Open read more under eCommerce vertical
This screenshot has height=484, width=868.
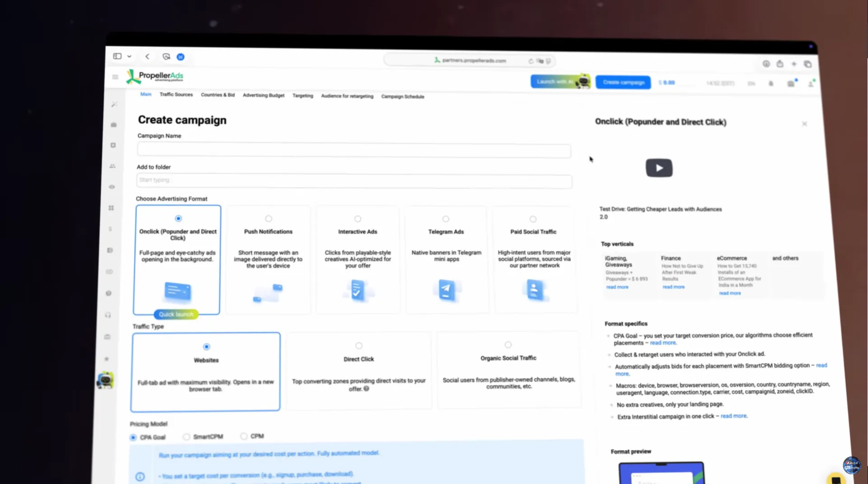coord(730,293)
